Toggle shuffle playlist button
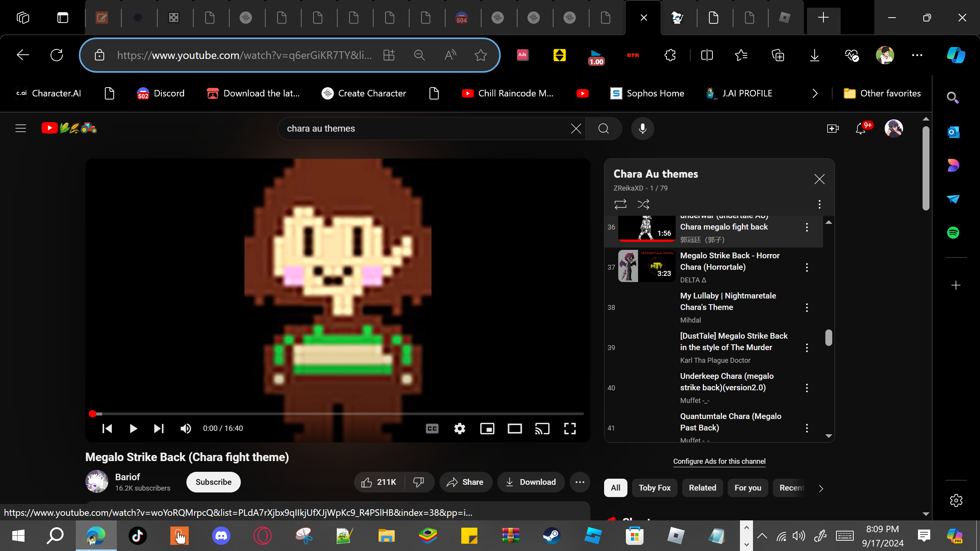 643,204
